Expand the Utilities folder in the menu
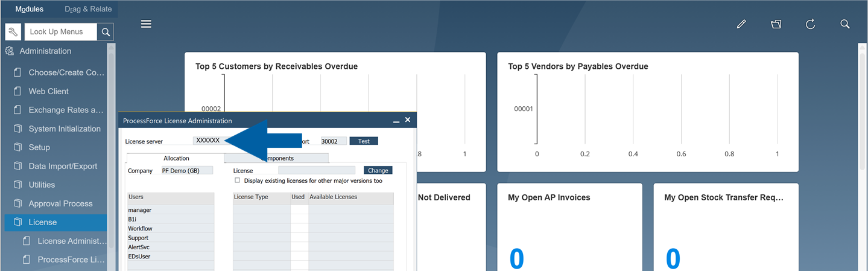 pyautogui.click(x=42, y=185)
